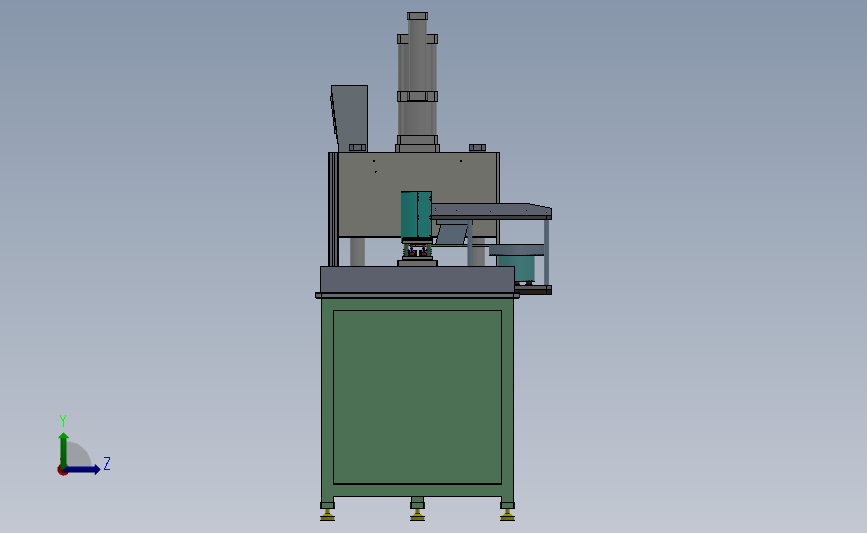Pick the gray table top slab
The height and width of the screenshot is (533, 867).
tap(417, 279)
